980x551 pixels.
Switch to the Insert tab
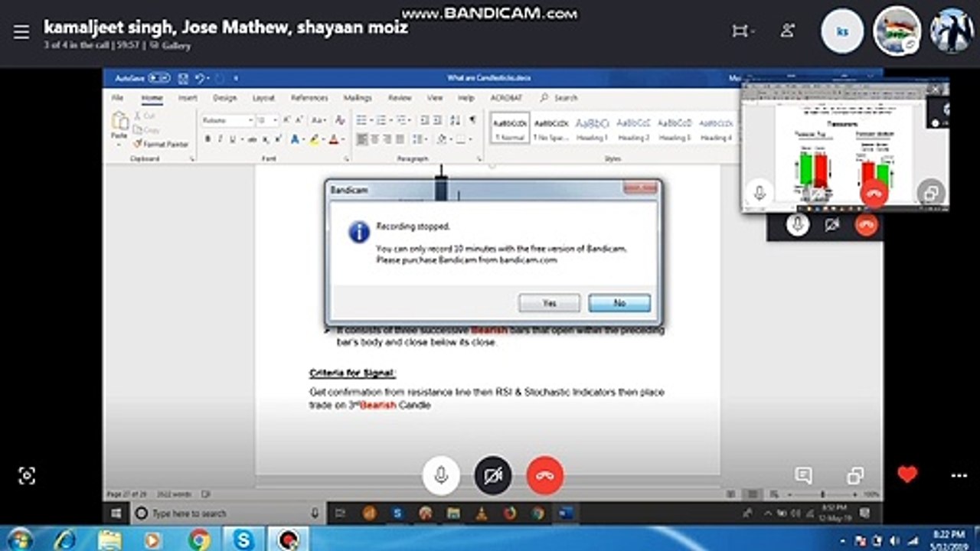click(x=188, y=98)
